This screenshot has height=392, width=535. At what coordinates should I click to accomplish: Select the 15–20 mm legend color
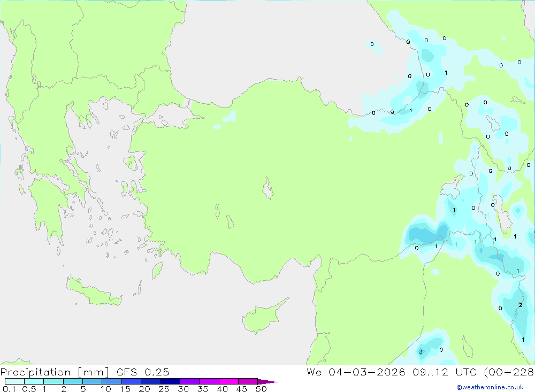coord(132,381)
